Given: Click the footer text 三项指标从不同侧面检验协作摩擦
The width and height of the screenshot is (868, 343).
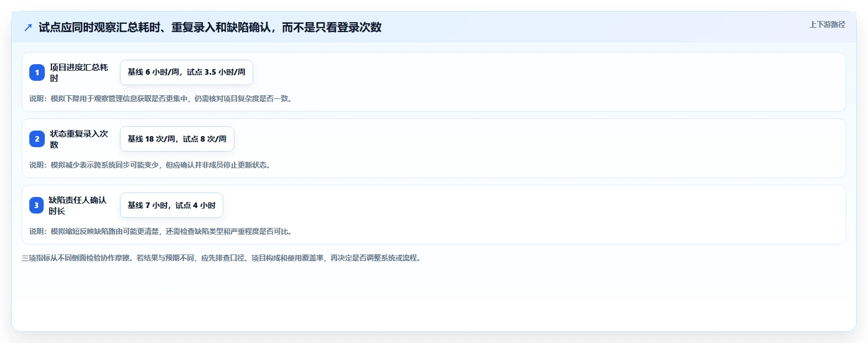Looking at the screenshot, I should (223, 258).
